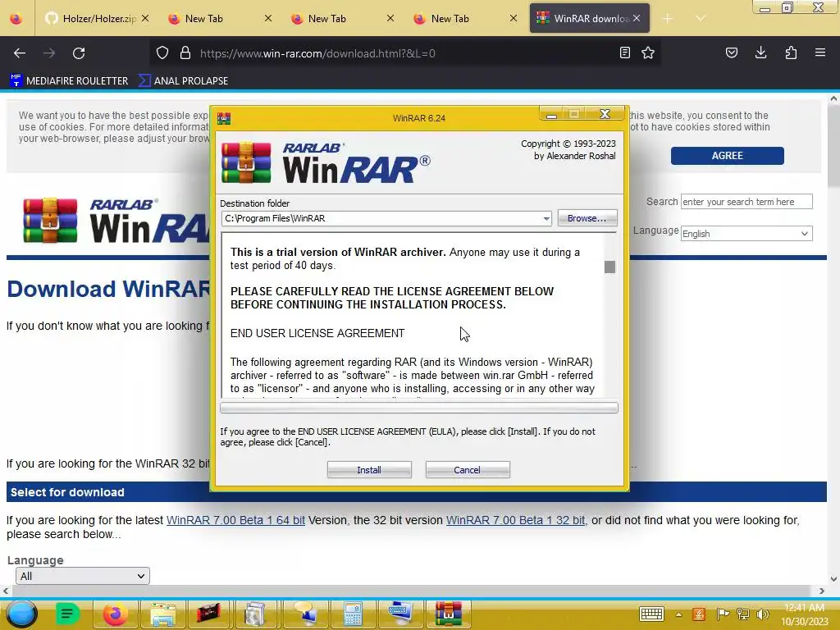
Task: Open MEDIAFIRE ROULETTER bookmark
Action: click(x=69, y=81)
